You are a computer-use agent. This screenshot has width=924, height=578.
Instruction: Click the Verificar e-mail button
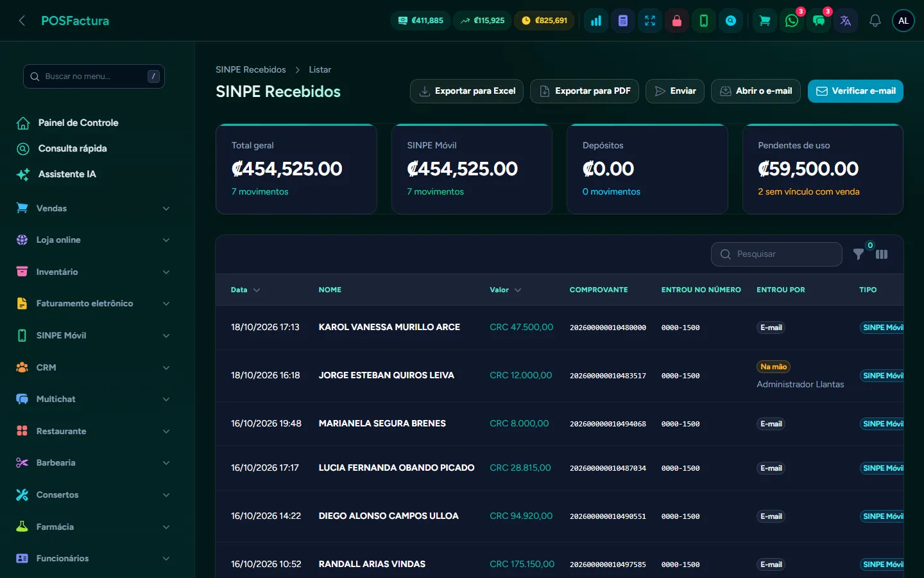855,91
